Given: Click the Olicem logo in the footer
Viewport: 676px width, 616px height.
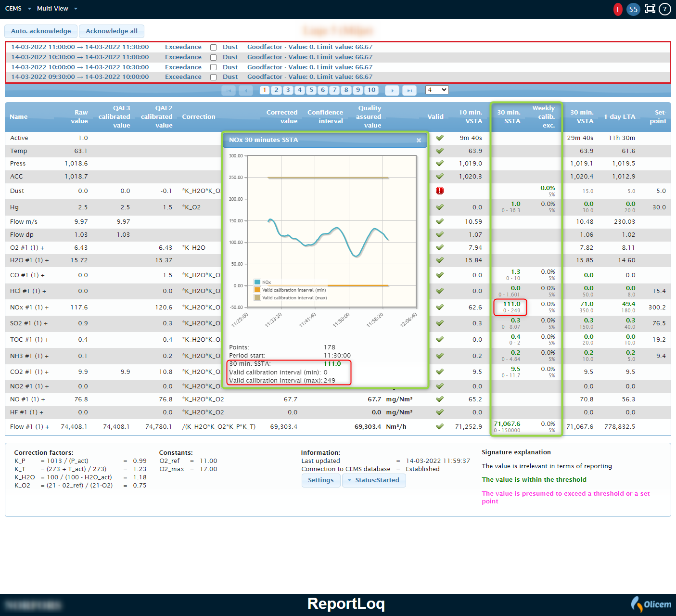Looking at the screenshot, I should (651, 604).
